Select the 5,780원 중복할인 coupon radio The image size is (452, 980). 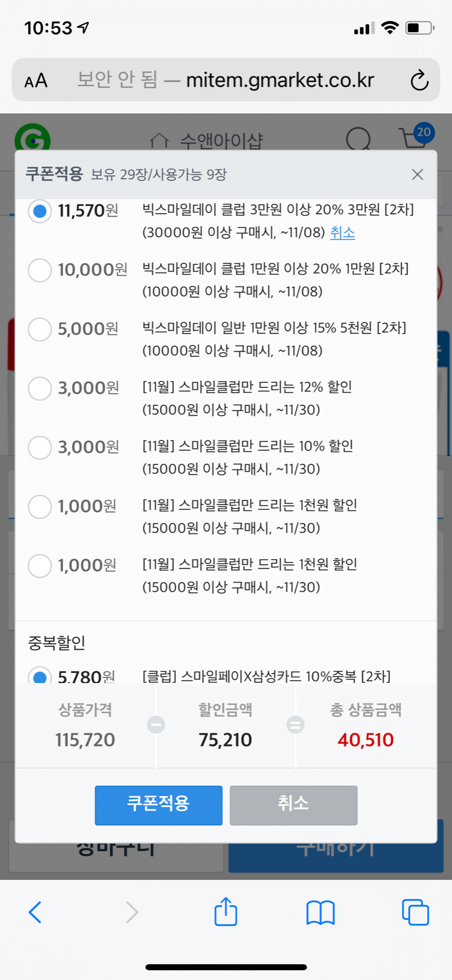[40, 675]
